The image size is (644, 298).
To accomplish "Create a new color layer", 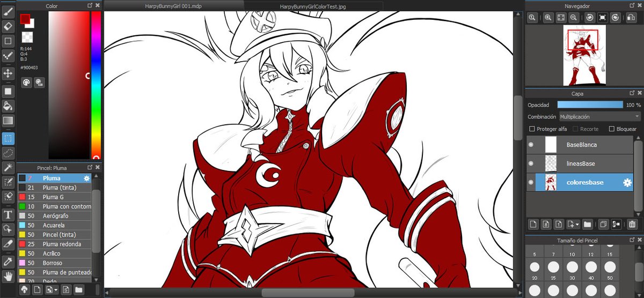I will pyautogui.click(x=533, y=225).
